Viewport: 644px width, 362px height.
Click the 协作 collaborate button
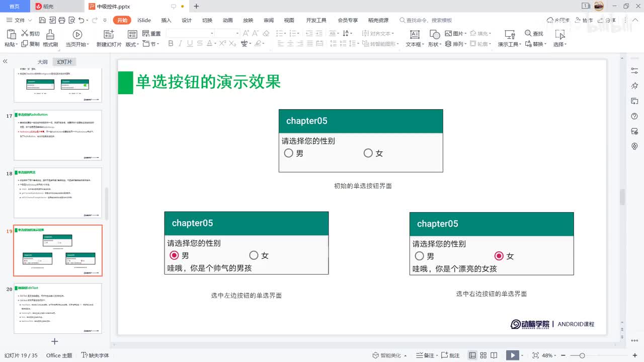pyautogui.click(x=584, y=20)
